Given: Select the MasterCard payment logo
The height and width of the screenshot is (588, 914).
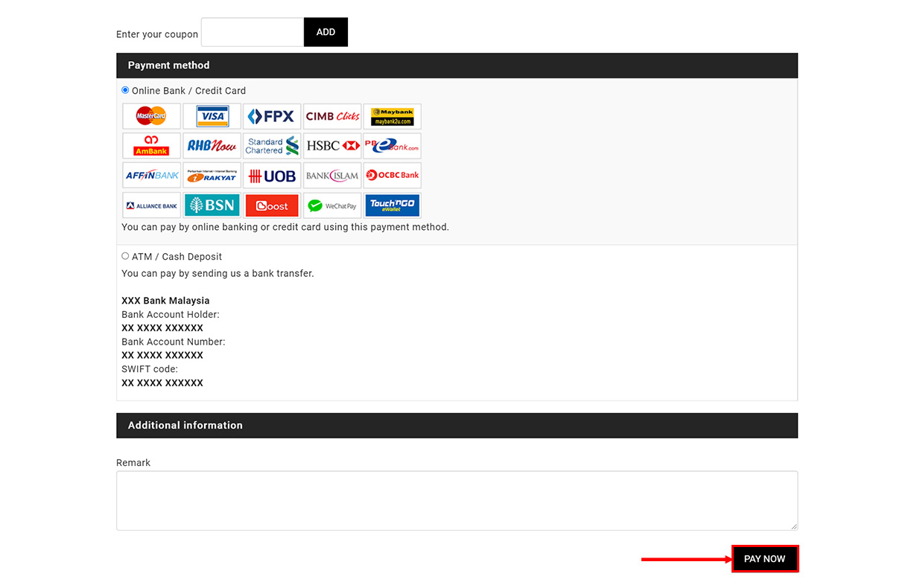Looking at the screenshot, I should tap(151, 116).
